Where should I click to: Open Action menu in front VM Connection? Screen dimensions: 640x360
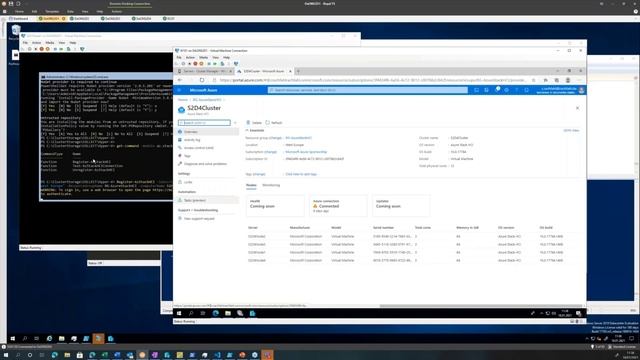pos(190,58)
